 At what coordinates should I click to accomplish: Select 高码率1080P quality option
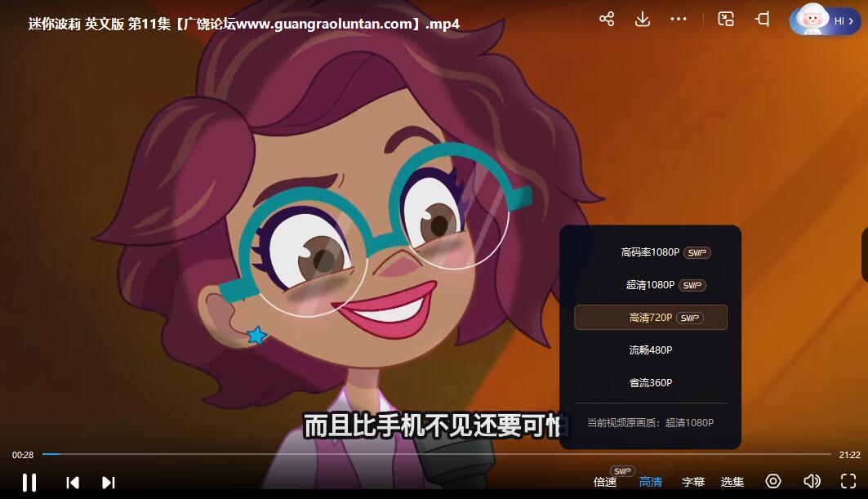pos(651,252)
